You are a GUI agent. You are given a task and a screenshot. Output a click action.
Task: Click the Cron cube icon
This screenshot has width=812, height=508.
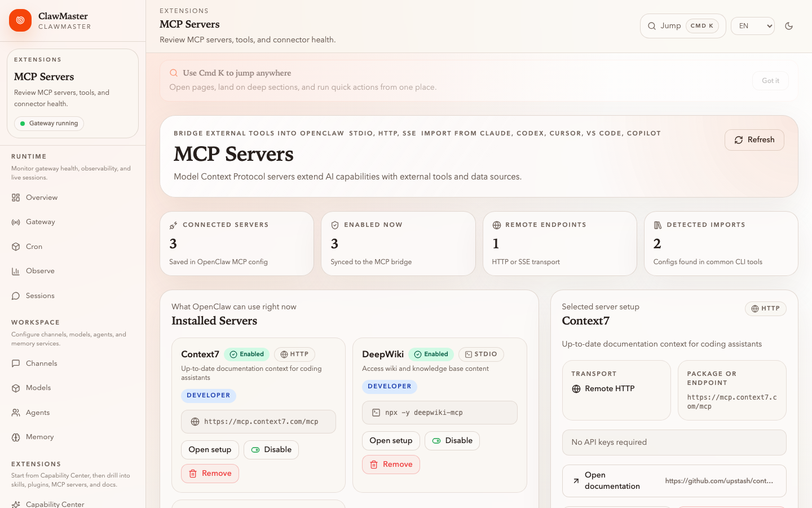[x=16, y=247]
